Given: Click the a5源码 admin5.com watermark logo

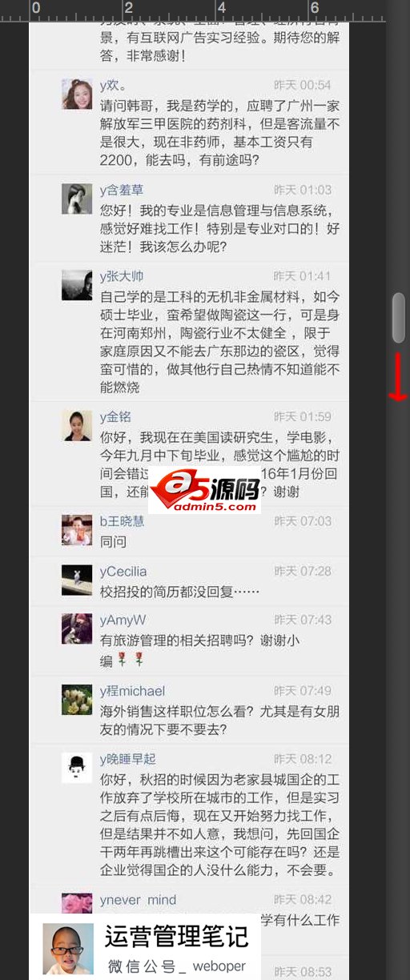Looking at the screenshot, I should [x=204, y=491].
